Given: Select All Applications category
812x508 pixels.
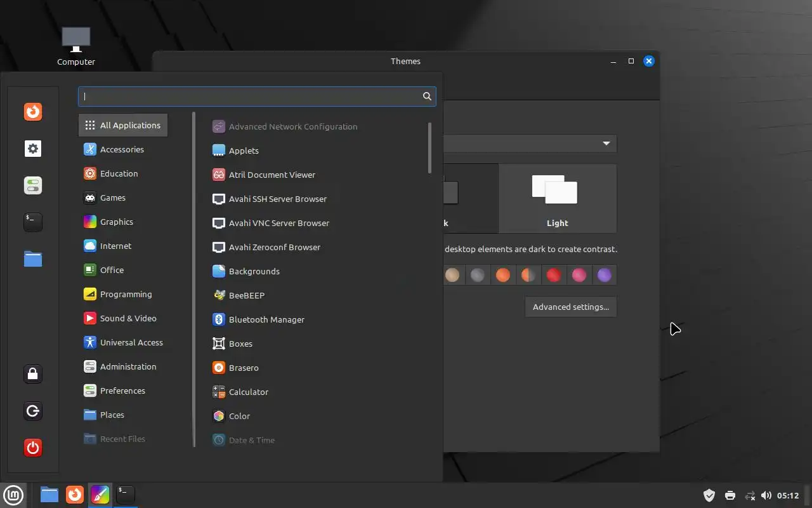Looking at the screenshot, I should 123,125.
